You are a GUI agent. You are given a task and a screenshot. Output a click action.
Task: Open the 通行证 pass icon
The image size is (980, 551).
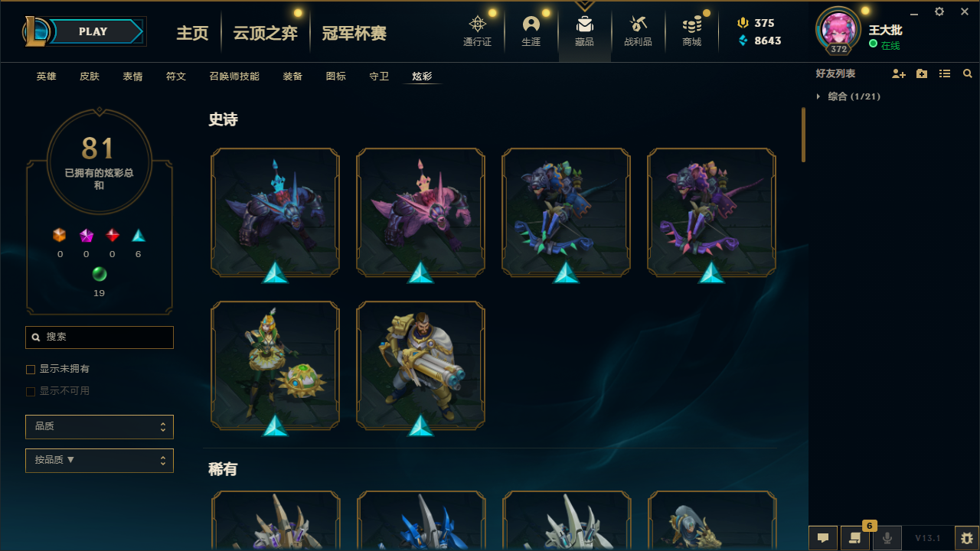478,24
